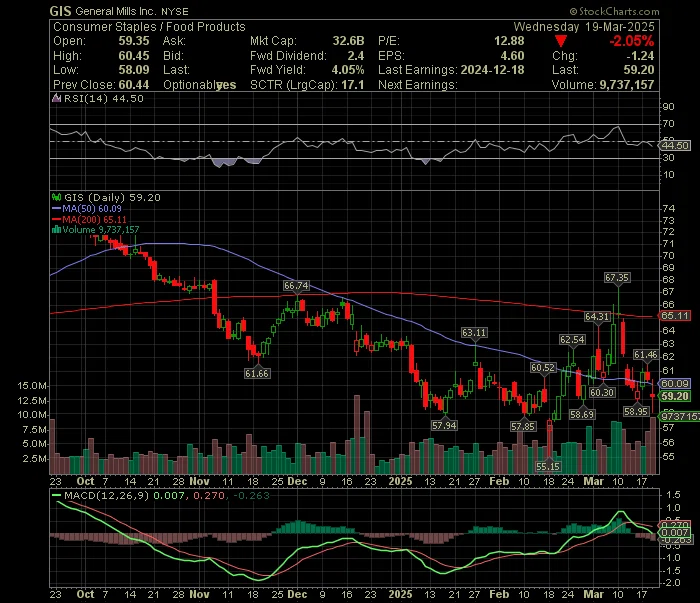Click the 57.85 low price label
The image size is (700, 603).
coord(523,426)
